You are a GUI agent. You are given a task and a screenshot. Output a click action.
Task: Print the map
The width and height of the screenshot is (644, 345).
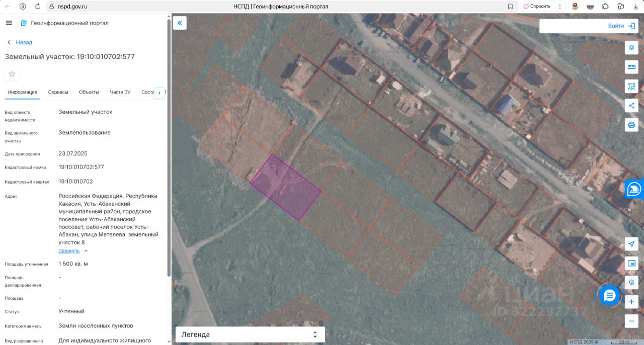[x=632, y=124]
